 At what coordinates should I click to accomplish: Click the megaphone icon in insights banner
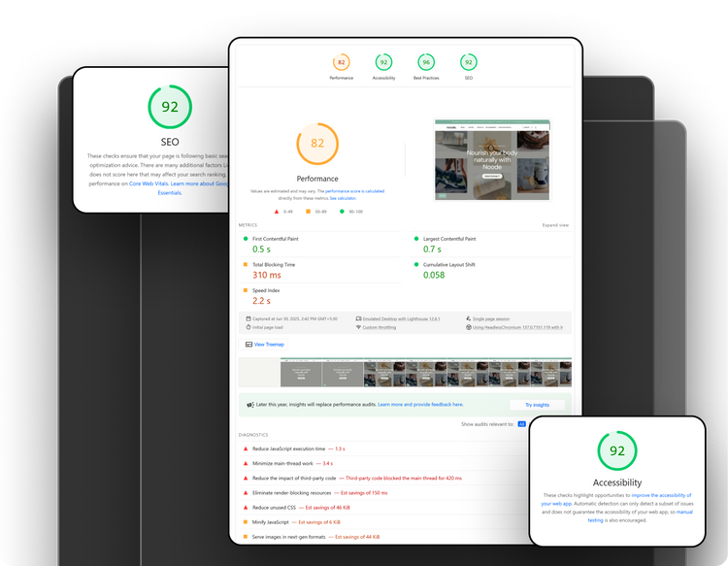click(249, 405)
